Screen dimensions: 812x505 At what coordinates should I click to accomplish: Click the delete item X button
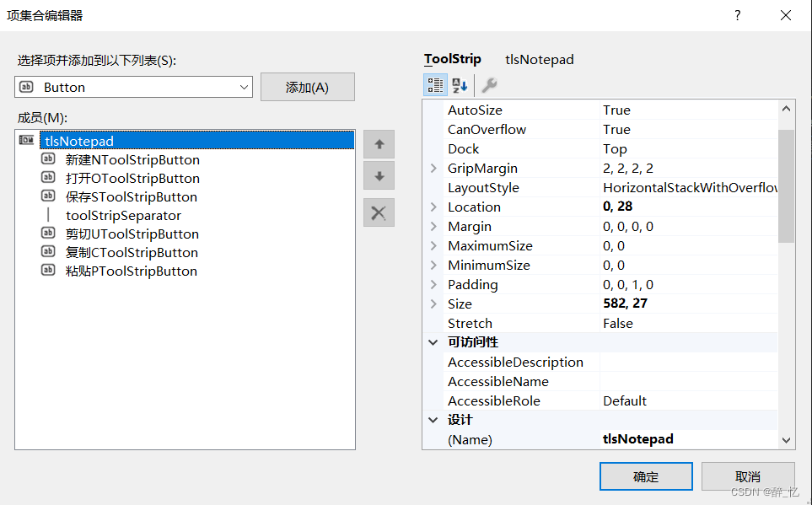pos(379,212)
